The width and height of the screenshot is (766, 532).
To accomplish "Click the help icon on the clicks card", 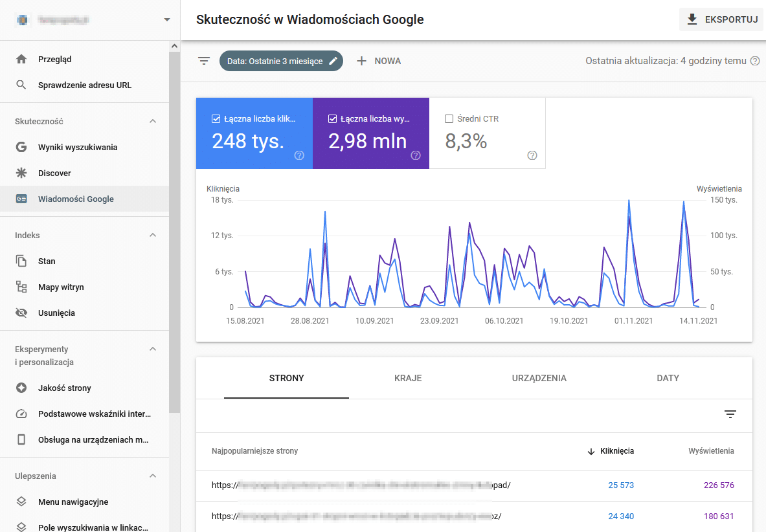I will click(x=299, y=155).
